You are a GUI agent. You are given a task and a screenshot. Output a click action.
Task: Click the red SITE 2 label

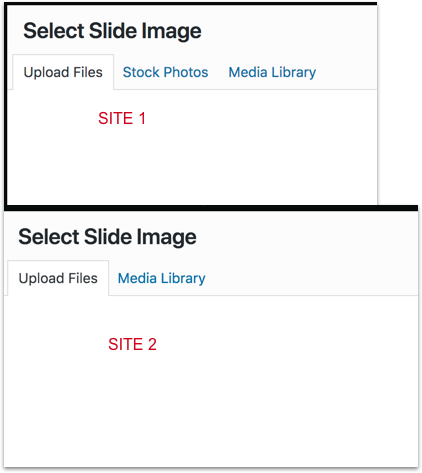click(132, 344)
